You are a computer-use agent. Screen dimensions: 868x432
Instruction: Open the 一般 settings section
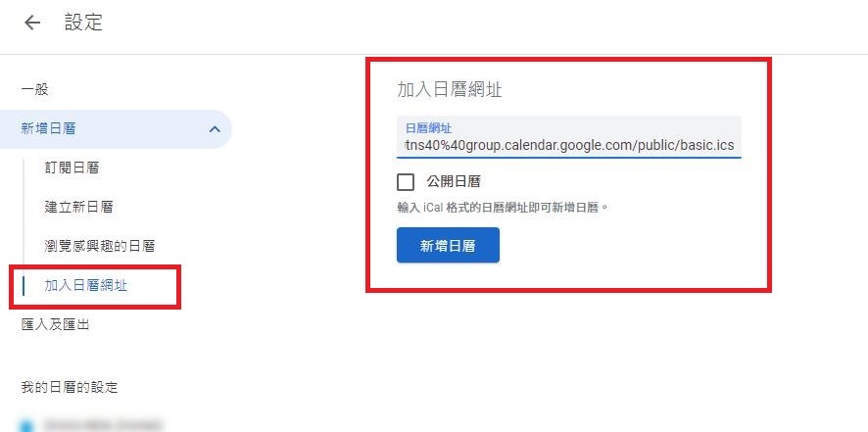(35, 90)
